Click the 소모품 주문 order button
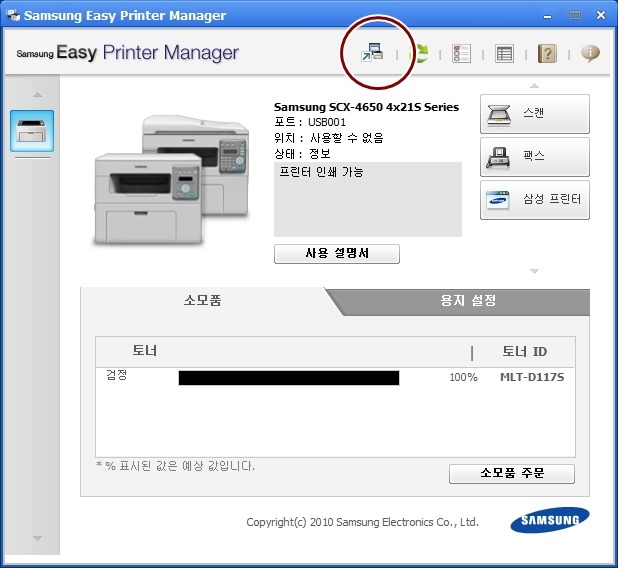Viewport: 618px width, 568px height. point(512,473)
